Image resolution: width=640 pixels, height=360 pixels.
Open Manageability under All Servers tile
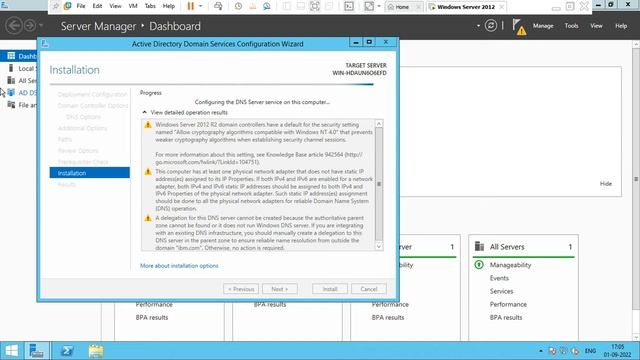(x=510, y=265)
